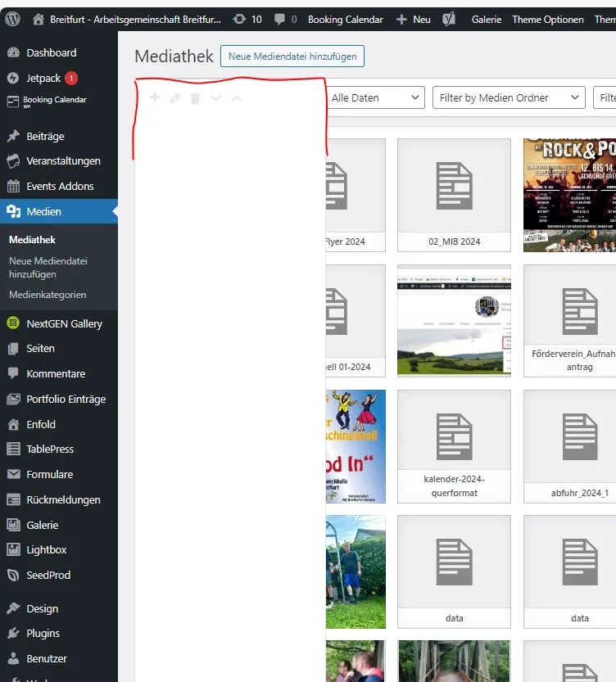Image resolution: width=616 pixels, height=682 pixels.
Task: Click the Plugins plug icon
Action: [13, 634]
